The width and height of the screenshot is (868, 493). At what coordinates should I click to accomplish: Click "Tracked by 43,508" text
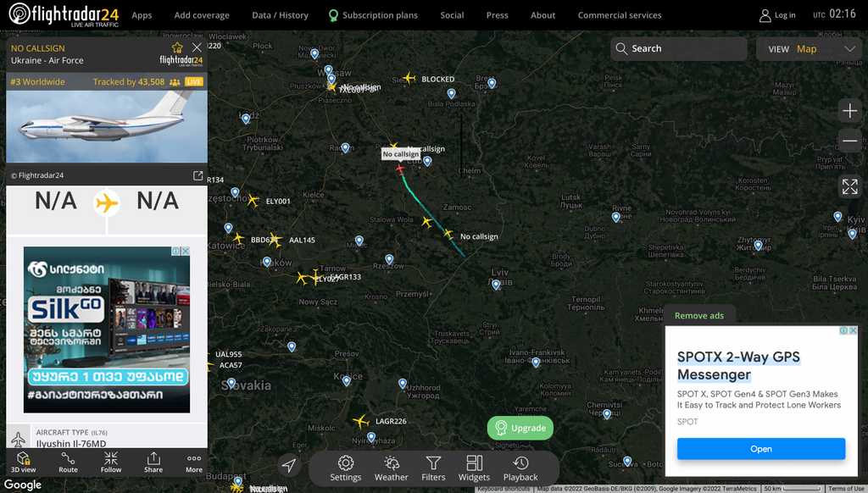(x=129, y=82)
